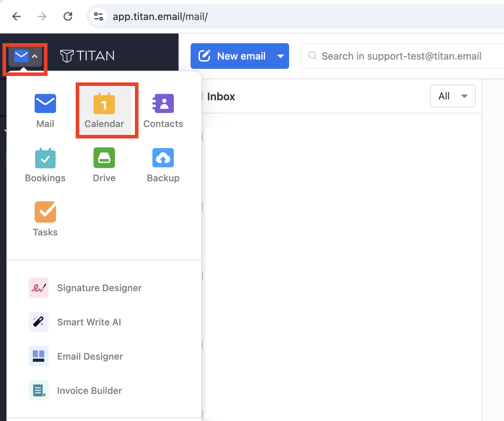Open the All filter dropdown
Image resolution: width=504 pixels, height=421 pixels.
tap(453, 96)
